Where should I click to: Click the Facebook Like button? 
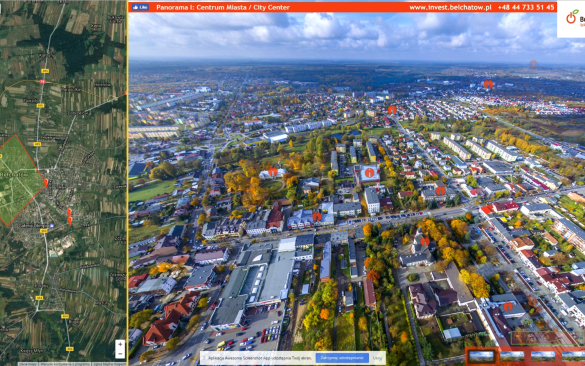[140, 7]
